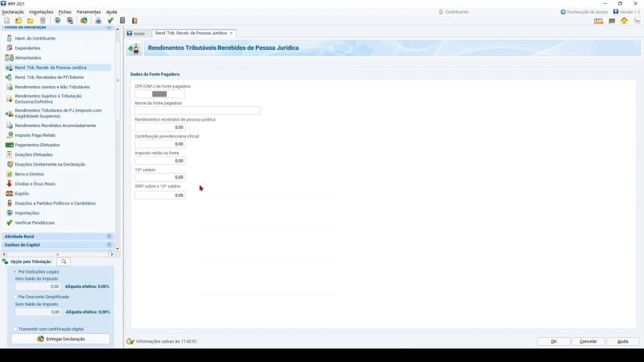The image size is (644, 362).
Task: Enable Transmitir com certificação digital checkbox
Action: pyautogui.click(x=15, y=329)
